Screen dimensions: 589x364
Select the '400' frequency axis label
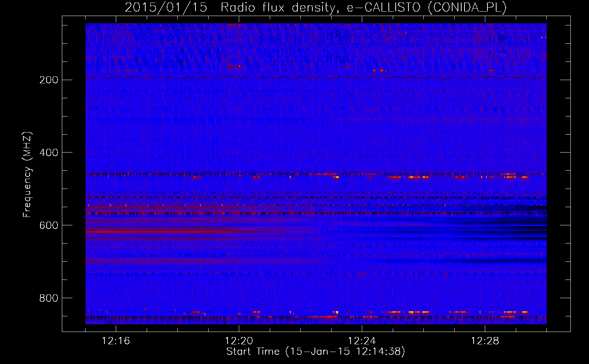point(49,153)
